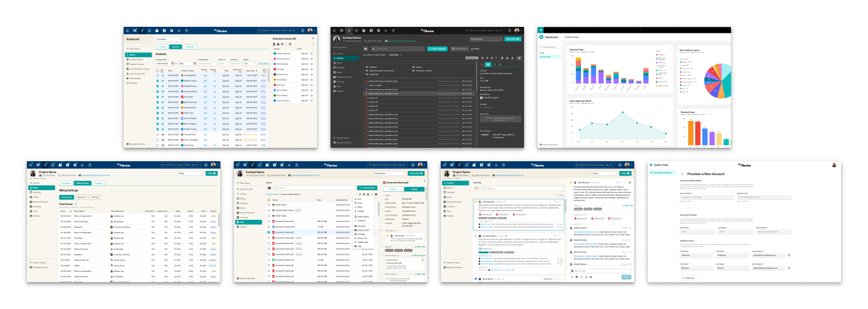Click the peak point of the Cases Signed per Month chart
Viewport: 868px width, 309px height.
(x=622, y=112)
